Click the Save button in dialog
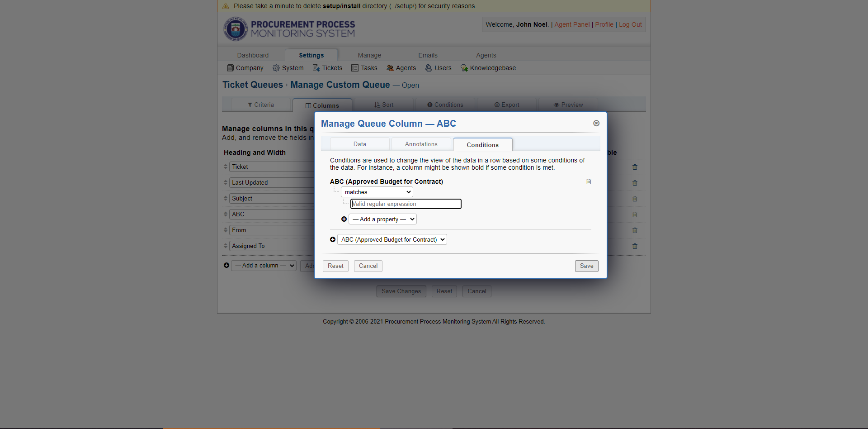Image resolution: width=868 pixels, height=429 pixels. [586, 266]
